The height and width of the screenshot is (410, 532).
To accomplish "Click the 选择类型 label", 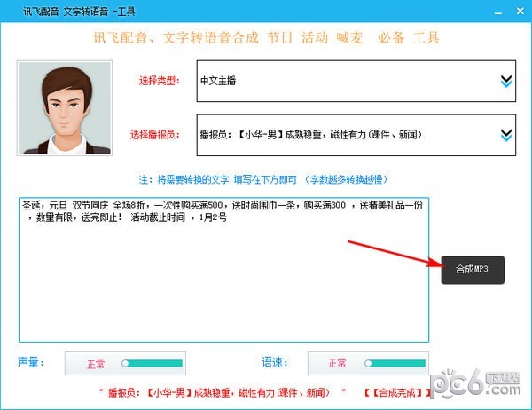I will tap(159, 81).
